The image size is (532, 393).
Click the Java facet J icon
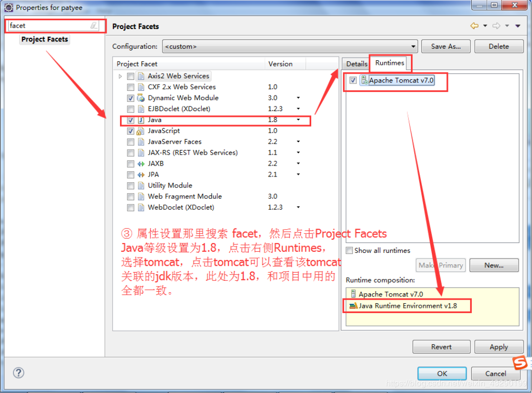tap(141, 120)
